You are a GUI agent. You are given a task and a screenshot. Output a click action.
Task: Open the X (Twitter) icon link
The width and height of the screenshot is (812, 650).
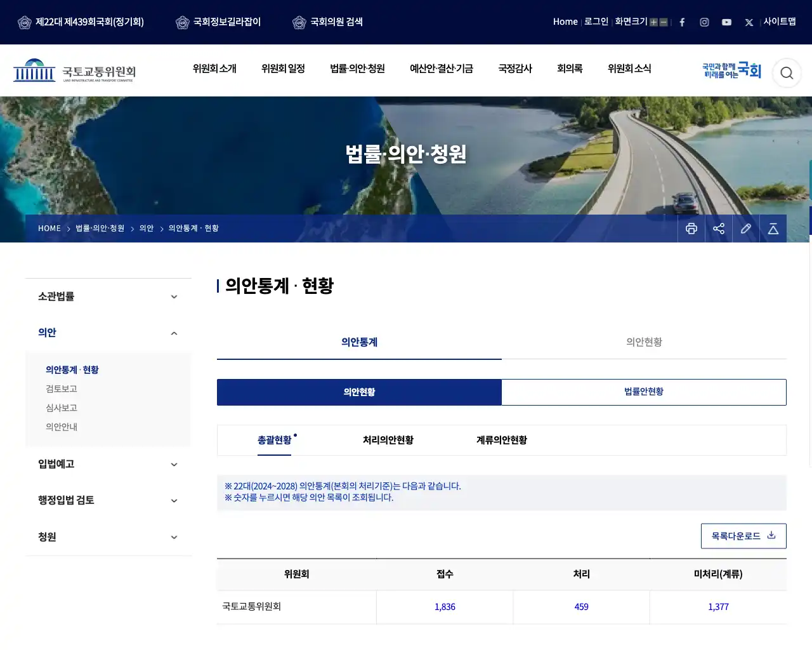pos(749,22)
